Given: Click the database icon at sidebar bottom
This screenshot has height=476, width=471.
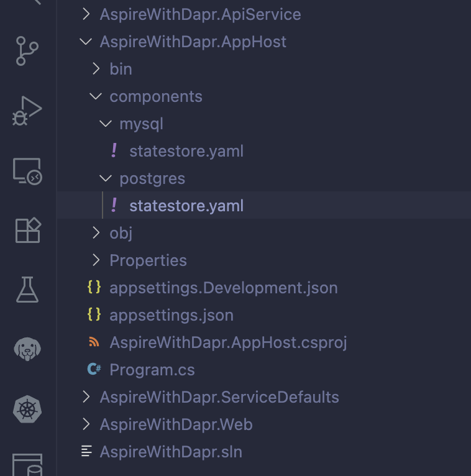Looking at the screenshot, I should point(27,464).
